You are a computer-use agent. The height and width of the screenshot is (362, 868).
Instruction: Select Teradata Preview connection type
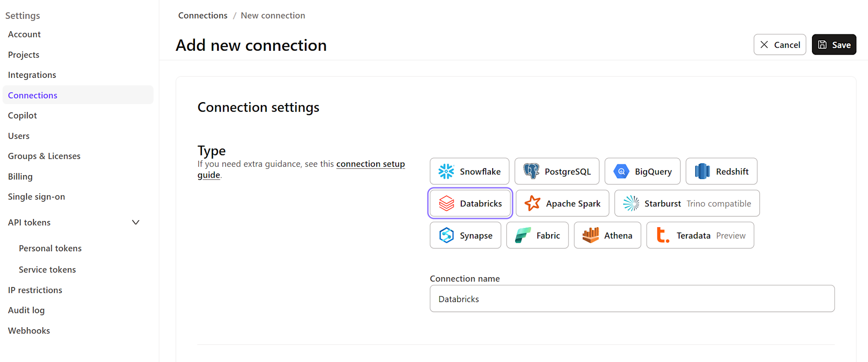(x=700, y=236)
